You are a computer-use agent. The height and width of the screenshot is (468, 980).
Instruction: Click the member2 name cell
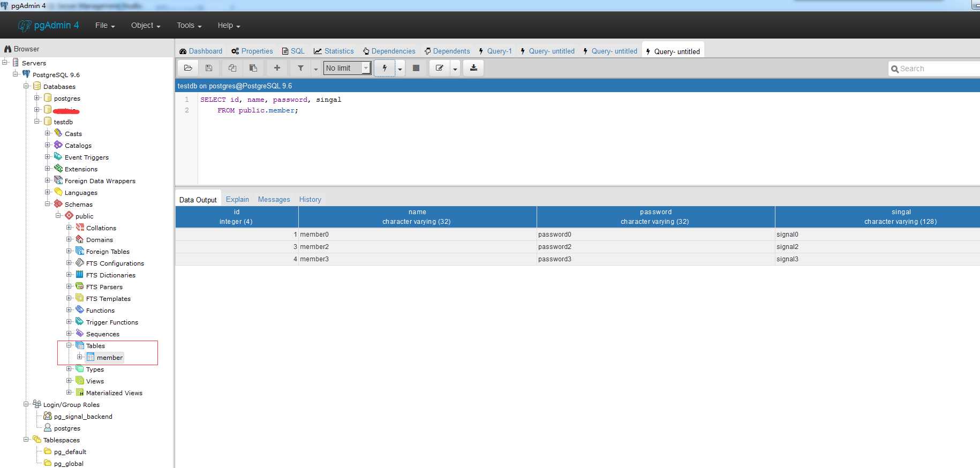click(418, 247)
